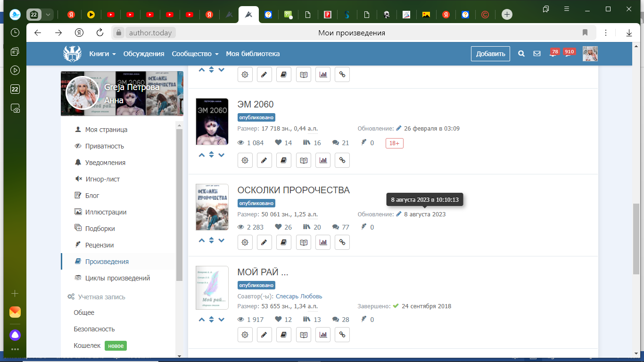
Task: Open comments icon with 910 badge
Action: coord(569,53)
